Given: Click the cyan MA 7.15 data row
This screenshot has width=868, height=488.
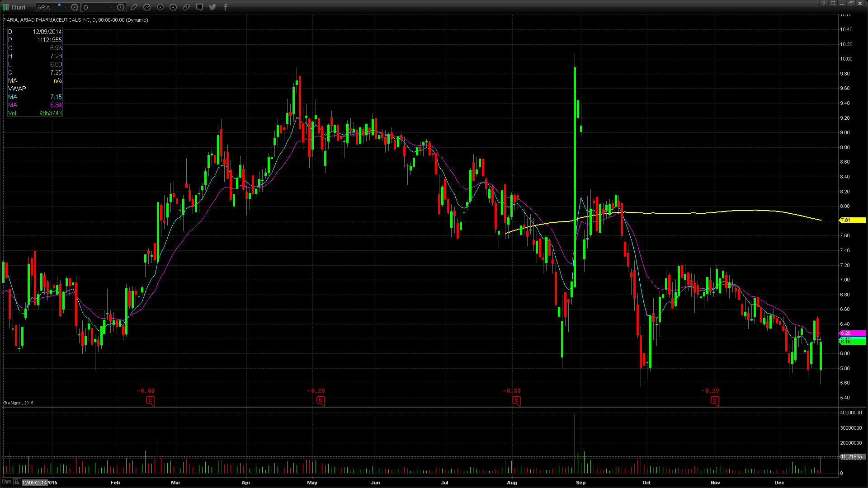Looking at the screenshot, I should (35, 97).
